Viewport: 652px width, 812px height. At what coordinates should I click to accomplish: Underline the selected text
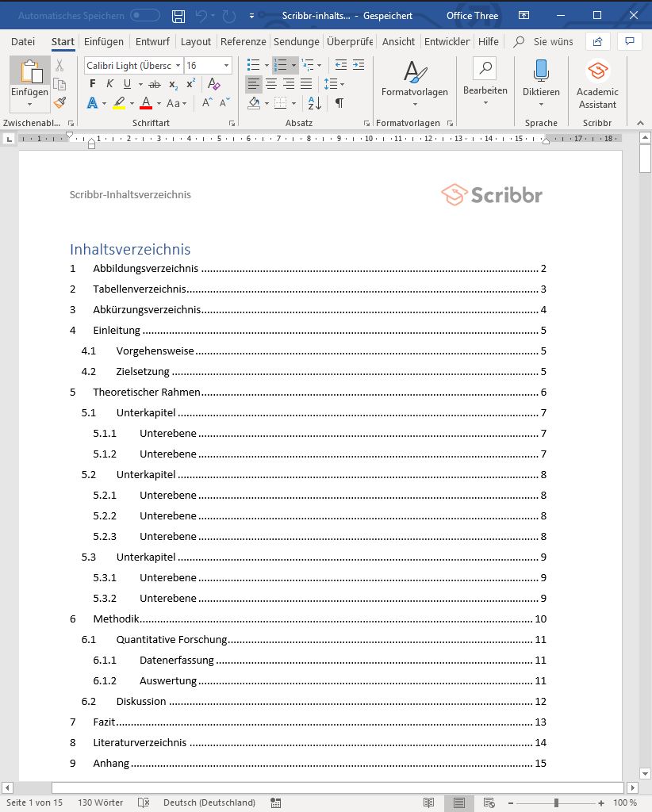click(x=127, y=82)
